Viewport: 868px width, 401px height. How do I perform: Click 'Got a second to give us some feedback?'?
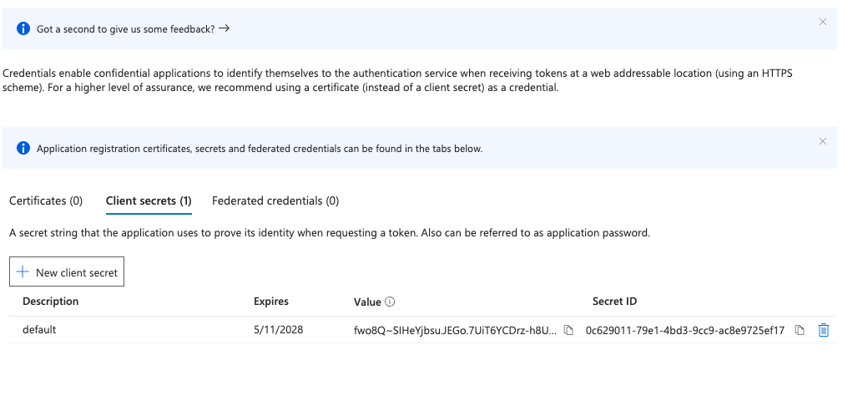click(x=126, y=28)
